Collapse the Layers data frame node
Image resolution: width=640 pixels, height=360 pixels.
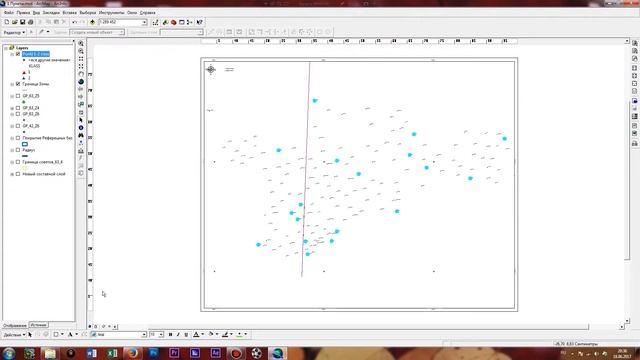pos(6,48)
